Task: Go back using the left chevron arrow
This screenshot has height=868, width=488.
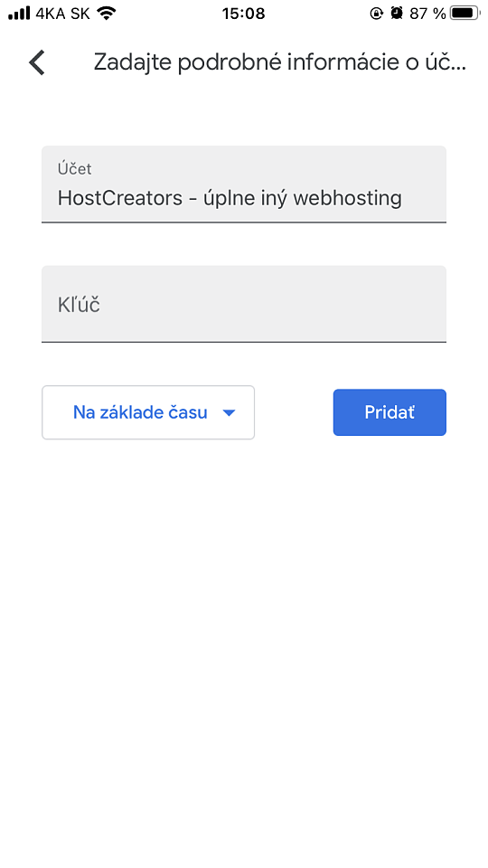Action: [37, 62]
